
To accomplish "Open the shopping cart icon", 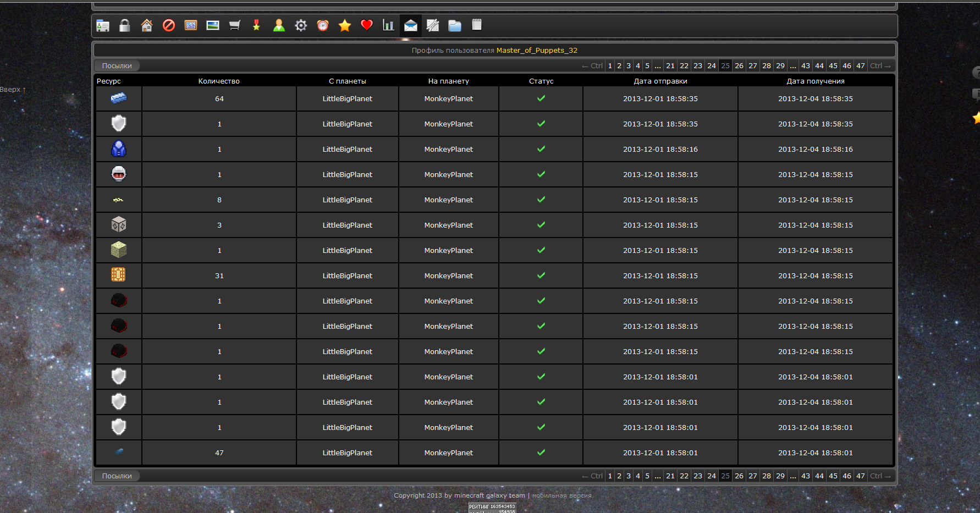I will (x=235, y=25).
